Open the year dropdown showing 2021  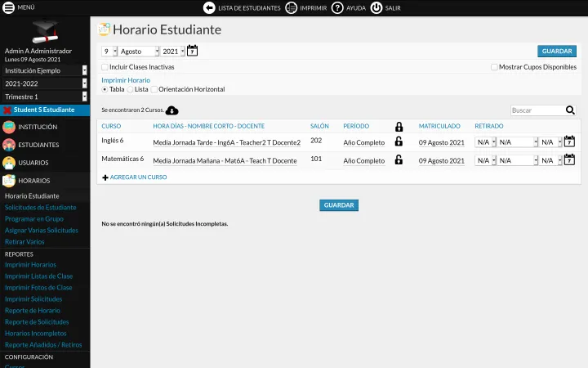[x=172, y=51]
